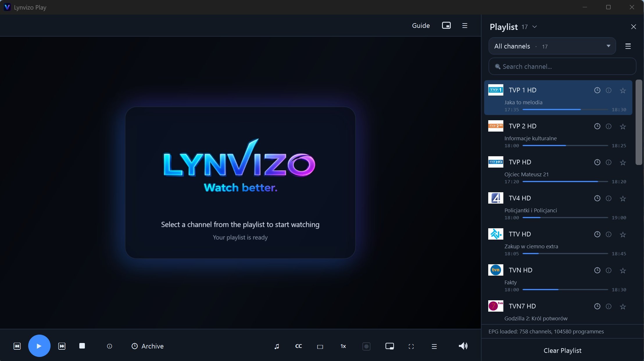The height and width of the screenshot is (361, 644).
Task: Focus the Search channel field
Action: coord(562,67)
